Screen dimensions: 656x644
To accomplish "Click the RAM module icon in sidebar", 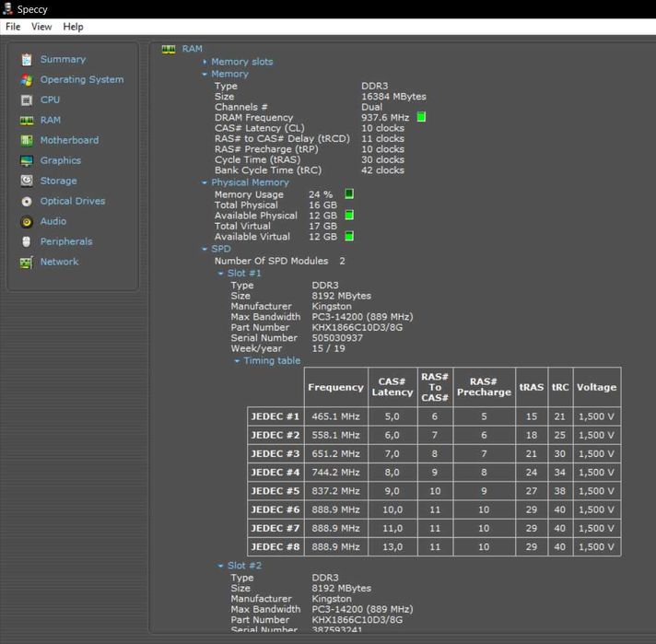I will (27, 121).
